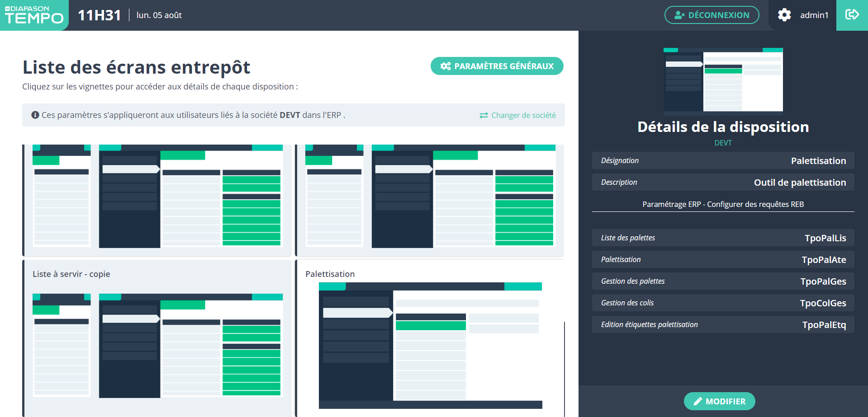
Task: Click the pencil icon on Modifier
Action: [697, 401]
